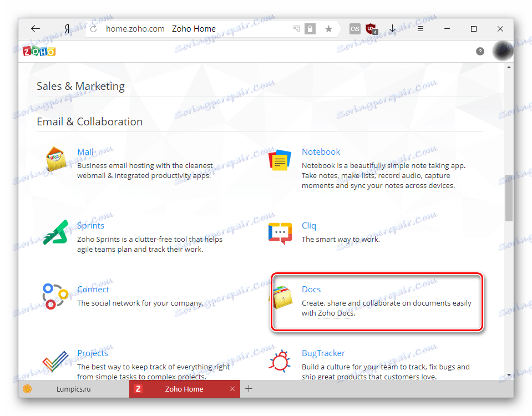Open the BugTracker app link
532x416 pixels.
point(323,353)
